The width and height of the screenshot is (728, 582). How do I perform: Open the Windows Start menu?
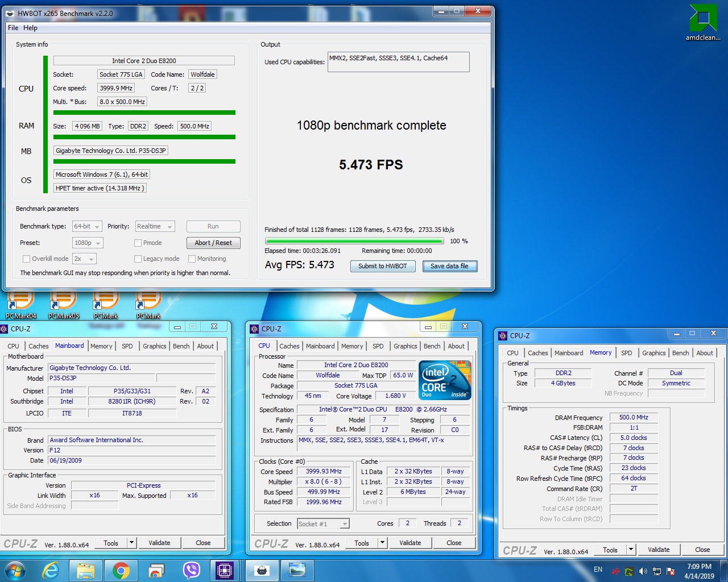coord(15,570)
